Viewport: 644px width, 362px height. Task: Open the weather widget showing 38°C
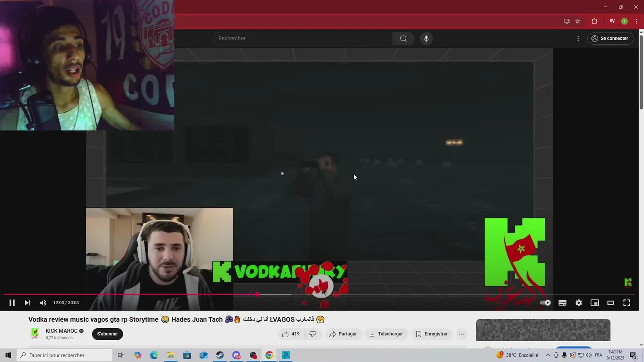[517, 355]
